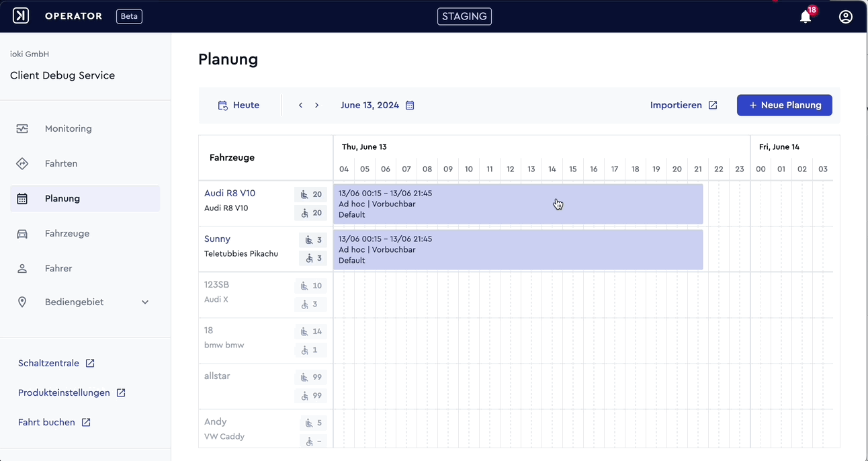The width and height of the screenshot is (868, 461).
Task: Click the Monitoring icon in the sidebar
Action: 22,128
